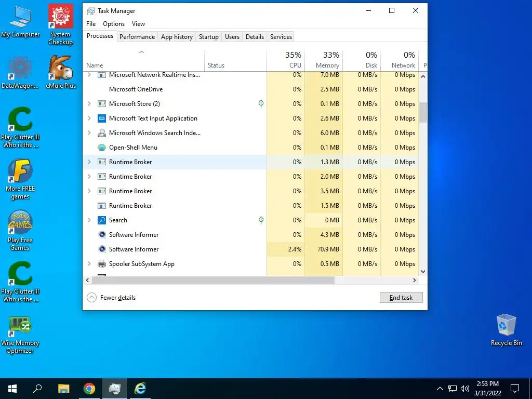
Task: Open the Windows Start button
Action: pyautogui.click(x=12, y=389)
